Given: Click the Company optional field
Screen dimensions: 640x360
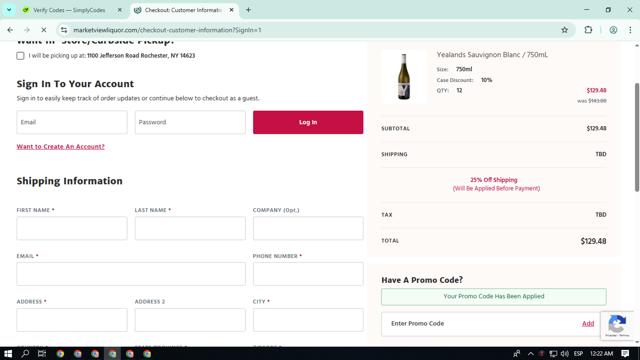Looking at the screenshot, I should click(308, 228).
